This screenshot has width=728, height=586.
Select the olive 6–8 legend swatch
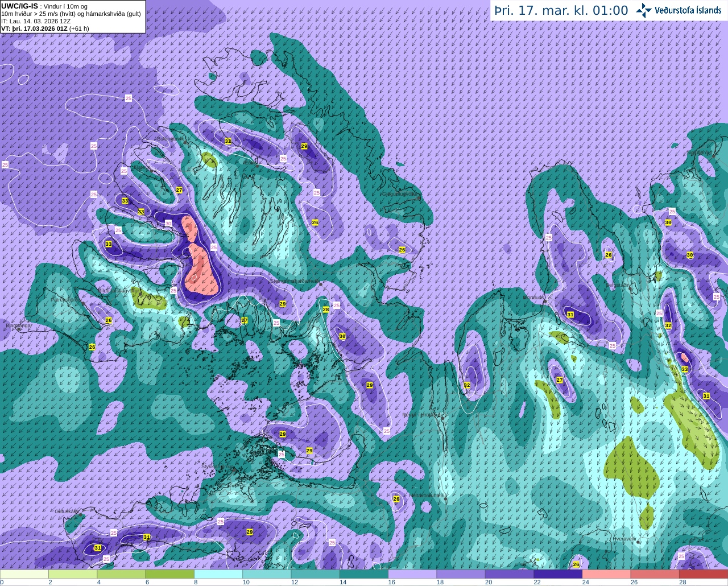170,574
